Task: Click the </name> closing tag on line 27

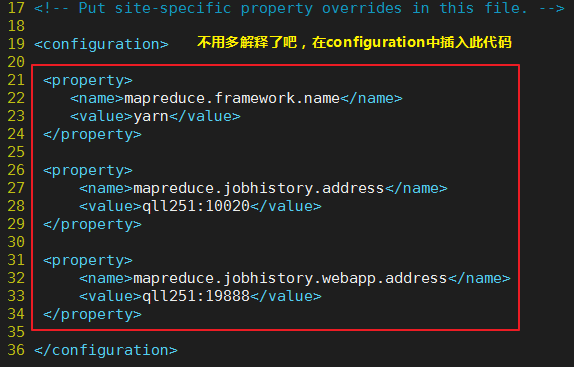Action: (x=416, y=188)
